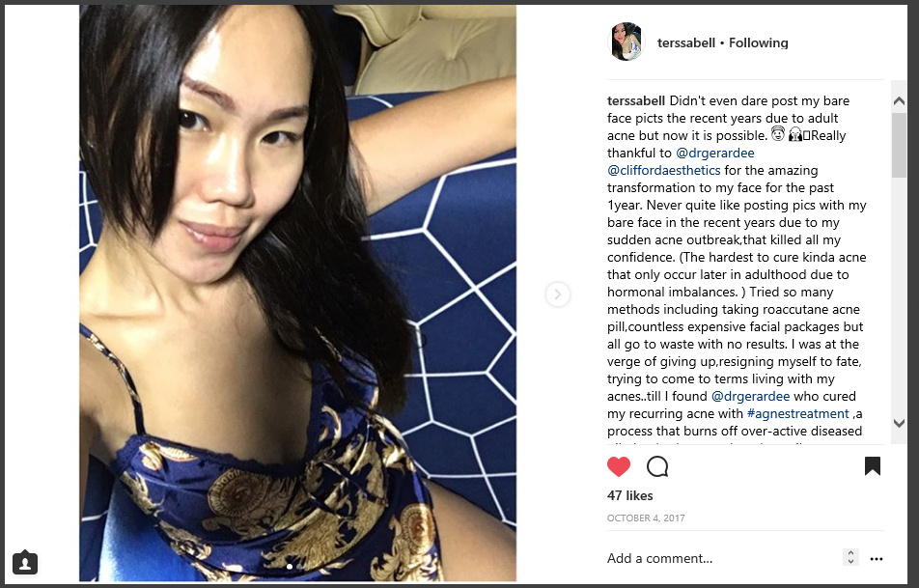
Task: Open the #agnestreatment hashtag
Action: point(797,414)
